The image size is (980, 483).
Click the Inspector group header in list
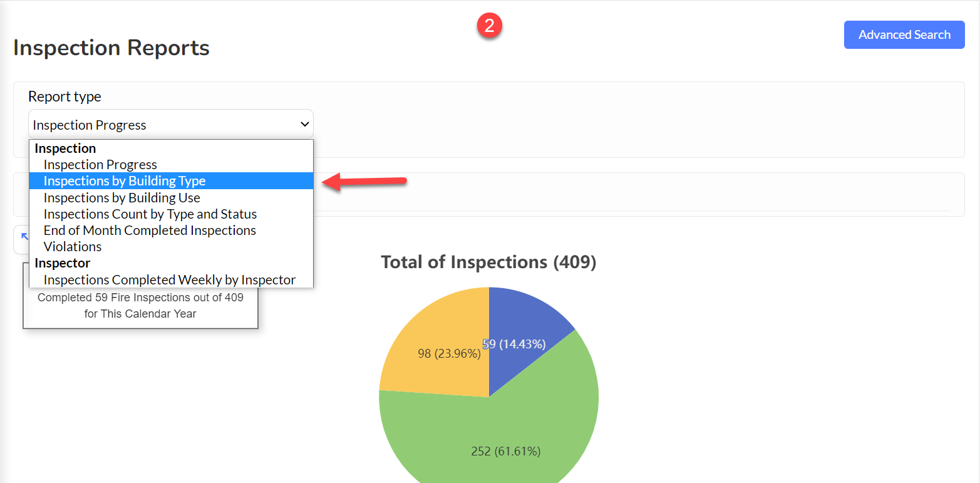[x=63, y=263]
